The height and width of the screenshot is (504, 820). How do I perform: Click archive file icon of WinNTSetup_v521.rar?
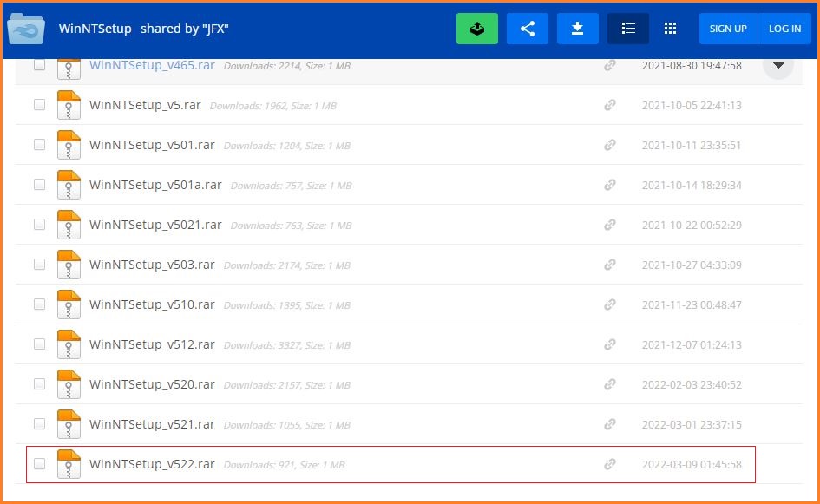point(69,424)
